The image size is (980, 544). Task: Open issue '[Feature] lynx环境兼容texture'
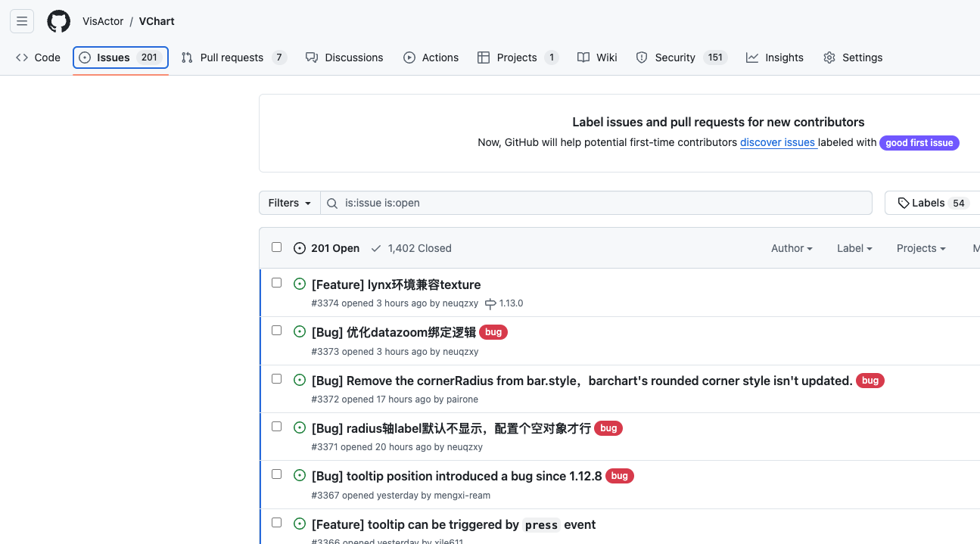click(396, 284)
